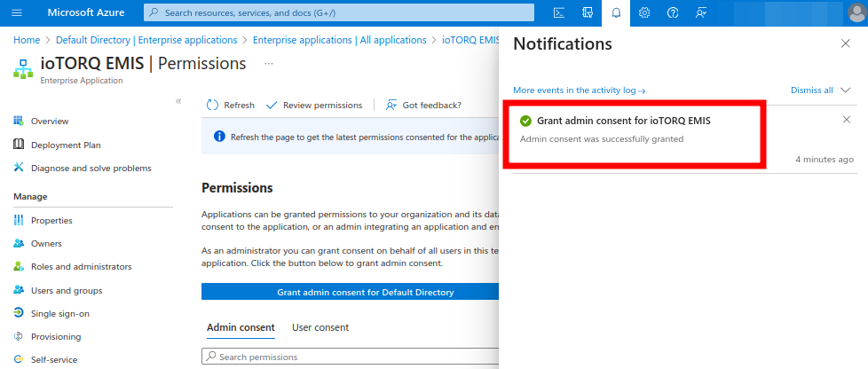Click 'Admin consent was successfully granted' text

point(602,139)
